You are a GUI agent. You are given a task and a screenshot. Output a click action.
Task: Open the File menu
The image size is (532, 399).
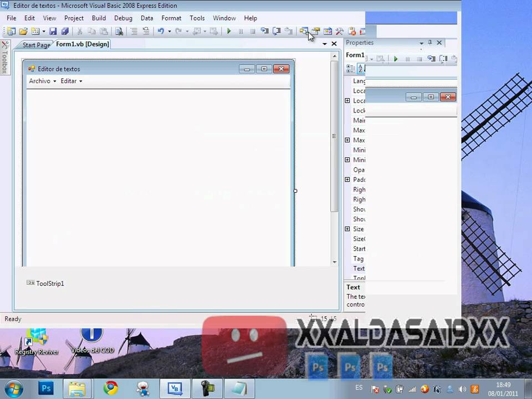tap(11, 18)
